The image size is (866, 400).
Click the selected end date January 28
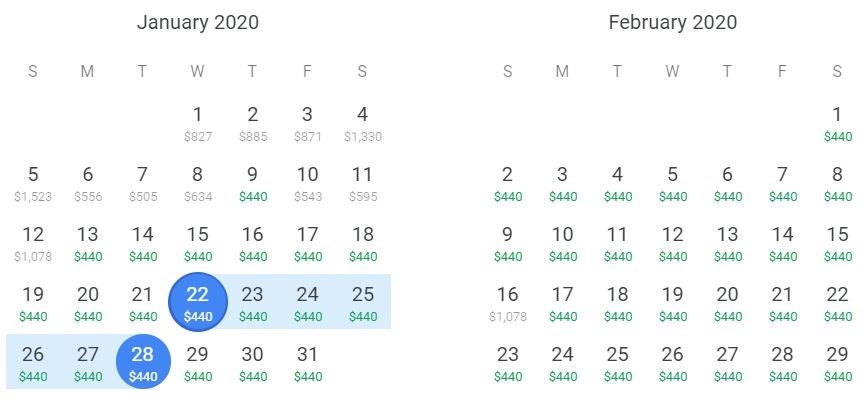pyautogui.click(x=143, y=362)
